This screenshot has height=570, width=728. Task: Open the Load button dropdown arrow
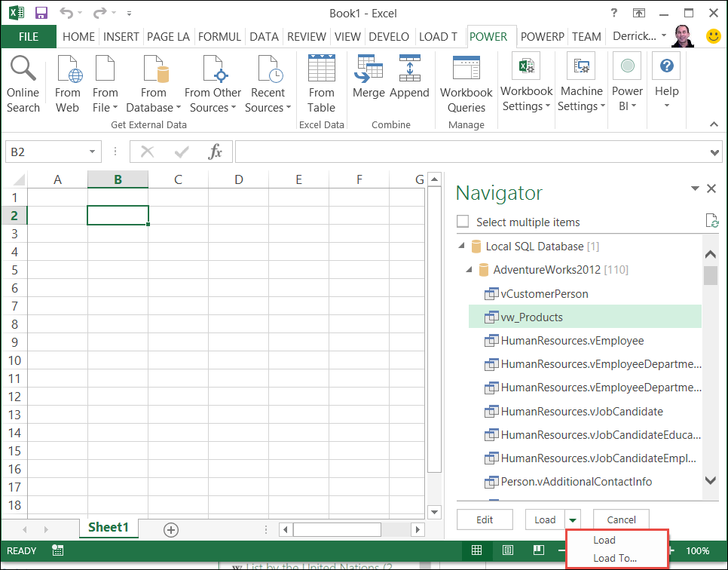(x=573, y=519)
